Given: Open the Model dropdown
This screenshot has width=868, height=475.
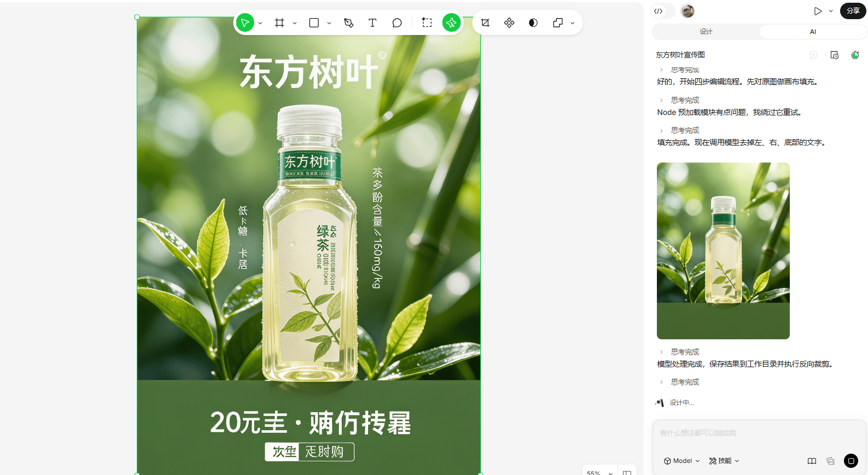Looking at the screenshot, I should tap(681, 461).
